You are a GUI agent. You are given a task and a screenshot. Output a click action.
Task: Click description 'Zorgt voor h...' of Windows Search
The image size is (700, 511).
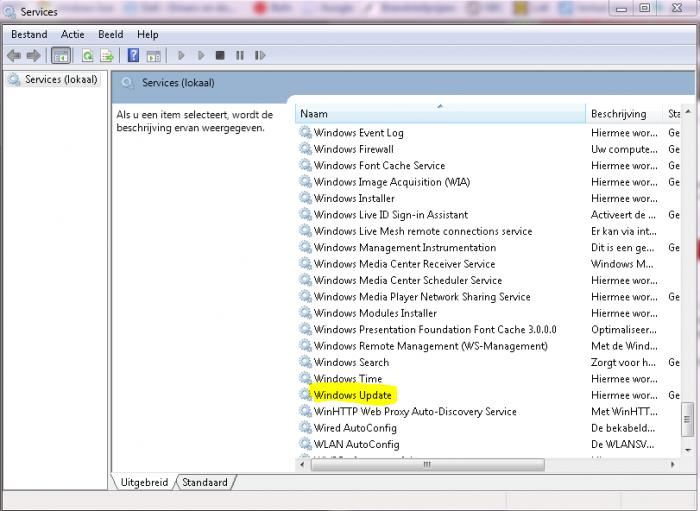click(x=623, y=362)
